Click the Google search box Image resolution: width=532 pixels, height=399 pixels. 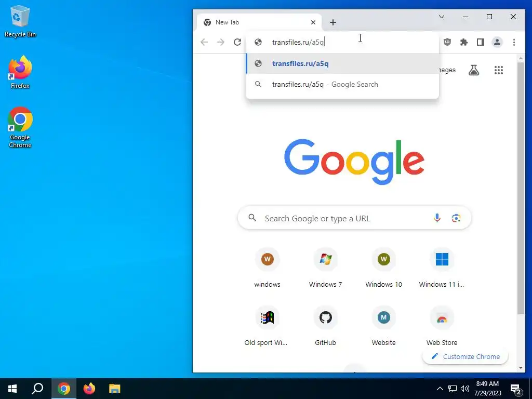click(354, 218)
